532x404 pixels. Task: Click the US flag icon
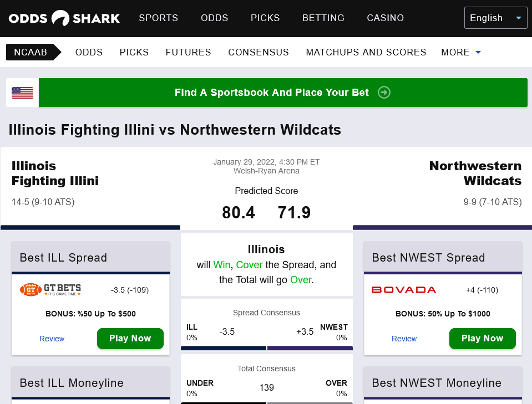point(22,93)
